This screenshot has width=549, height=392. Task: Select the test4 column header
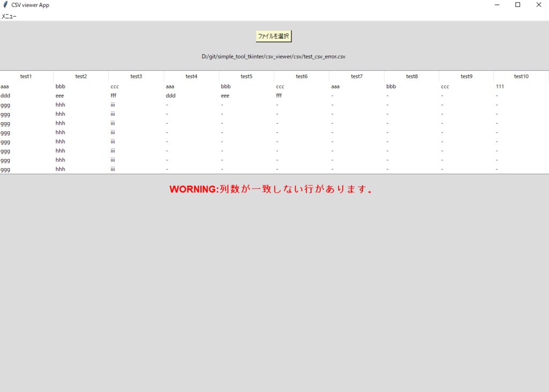(191, 76)
